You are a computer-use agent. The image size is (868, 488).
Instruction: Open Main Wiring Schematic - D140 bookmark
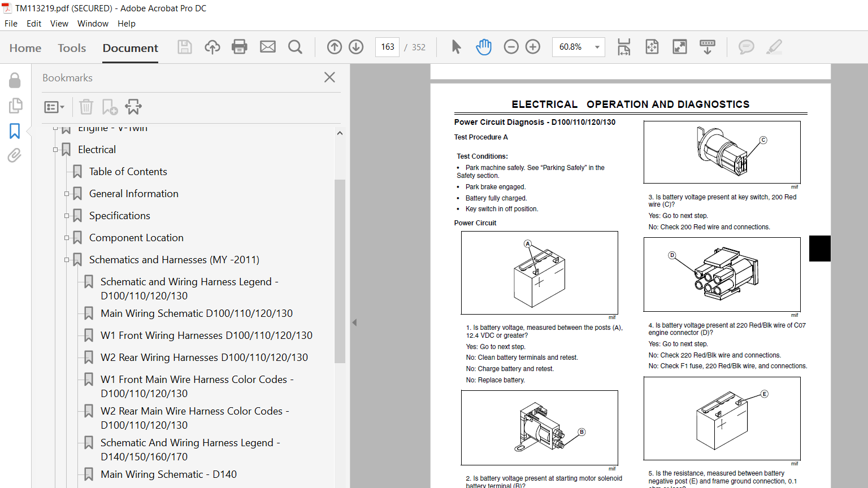click(x=168, y=474)
